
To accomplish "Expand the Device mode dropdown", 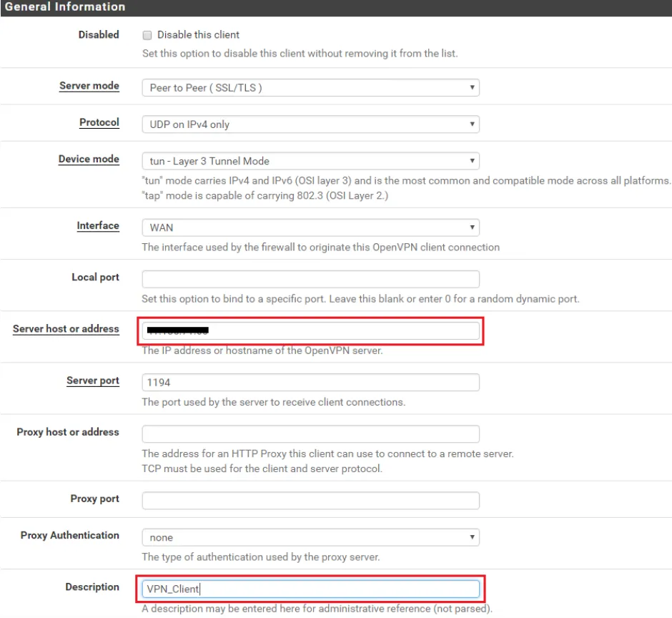I will [x=310, y=161].
